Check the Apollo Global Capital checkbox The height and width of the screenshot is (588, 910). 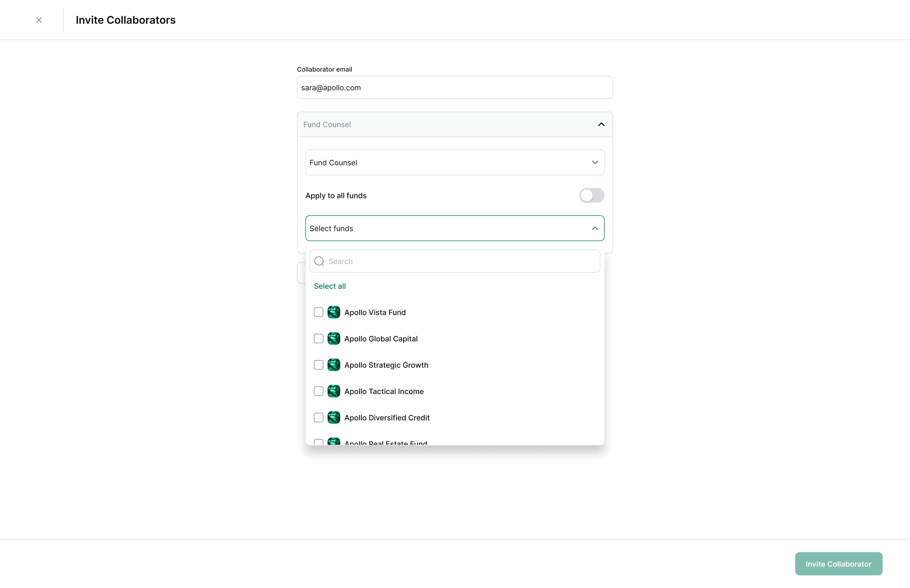coord(319,339)
